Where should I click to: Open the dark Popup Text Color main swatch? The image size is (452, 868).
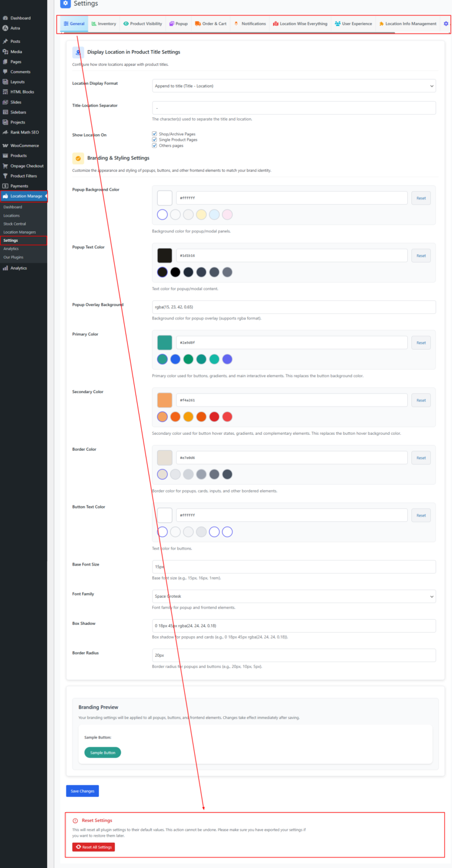click(x=165, y=256)
